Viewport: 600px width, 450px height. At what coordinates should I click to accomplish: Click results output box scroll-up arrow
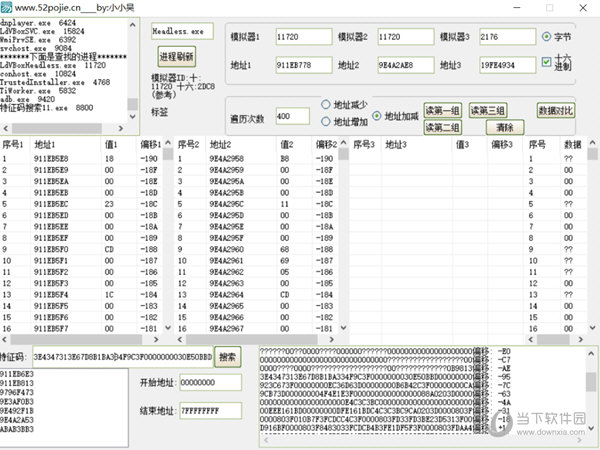591,354
